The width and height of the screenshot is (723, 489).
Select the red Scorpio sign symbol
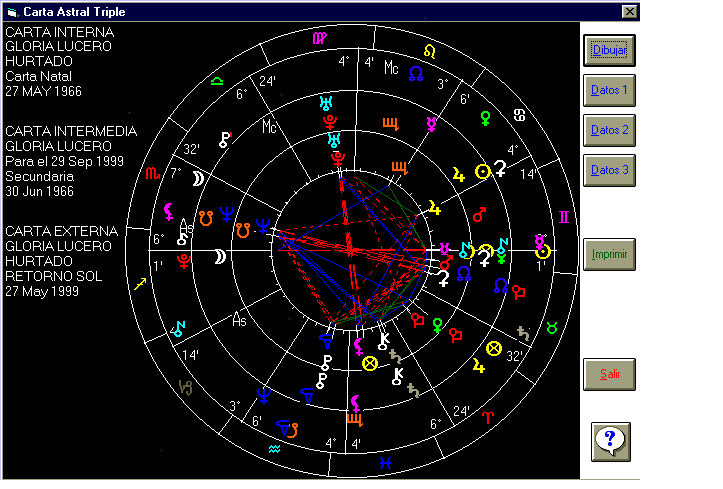click(151, 173)
